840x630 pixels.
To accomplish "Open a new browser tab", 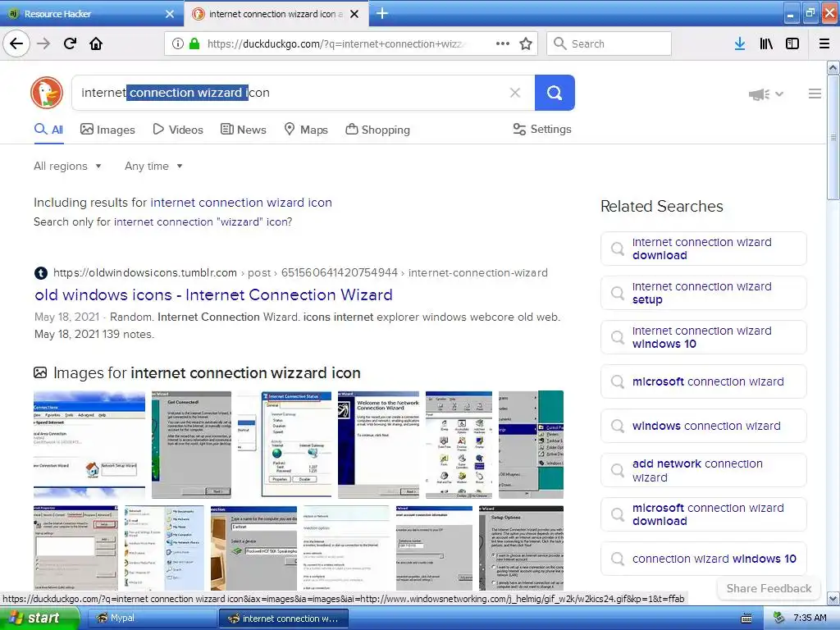I will click(382, 13).
